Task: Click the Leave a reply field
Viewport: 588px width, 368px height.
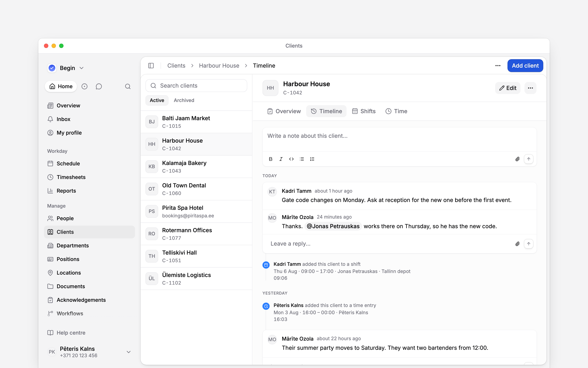Action: click(389, 244)
